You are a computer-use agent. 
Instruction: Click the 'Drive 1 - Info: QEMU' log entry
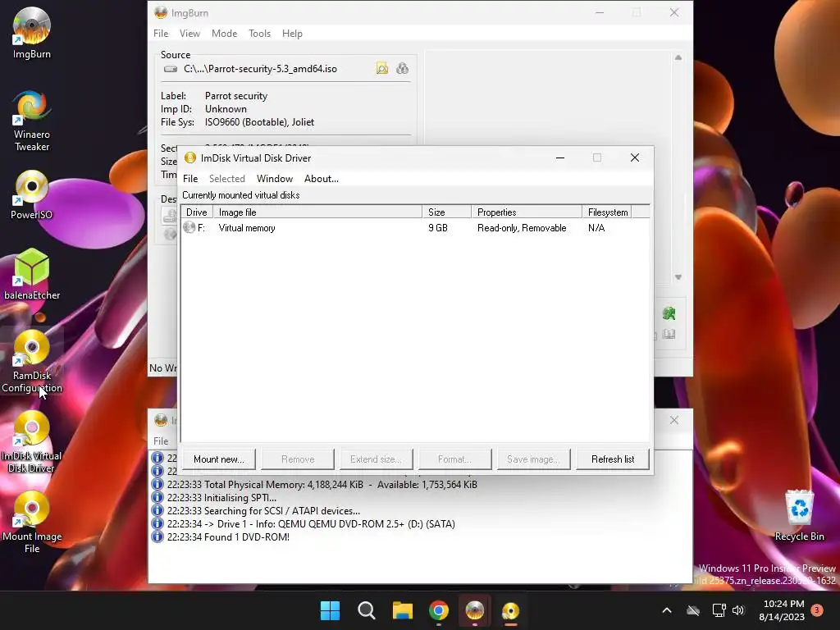[311, 524]
